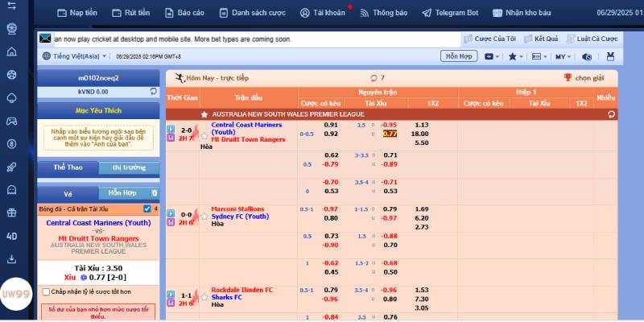This screenshot has width=644, height=322.
Task: Click Central Coast Mariners (Youth) team name in table
Action: [x=246, y=129]
